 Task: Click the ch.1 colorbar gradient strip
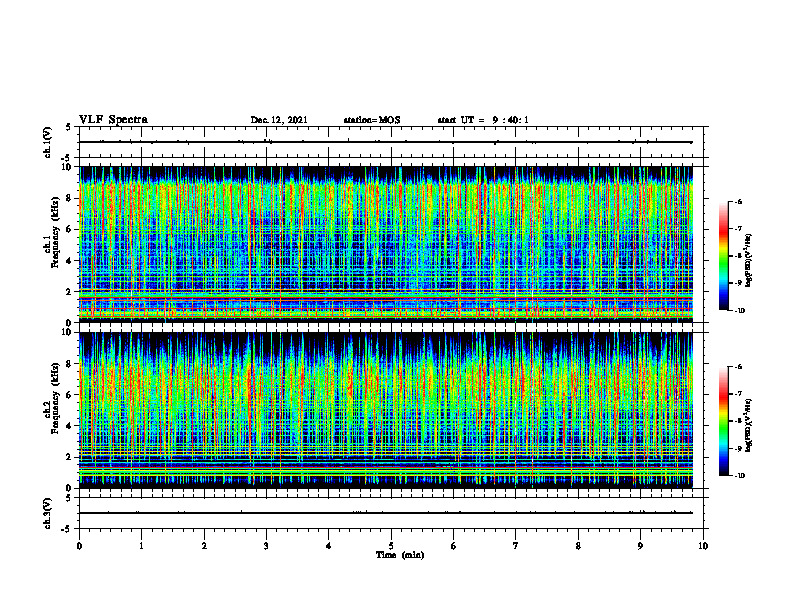tap(723, 256)
